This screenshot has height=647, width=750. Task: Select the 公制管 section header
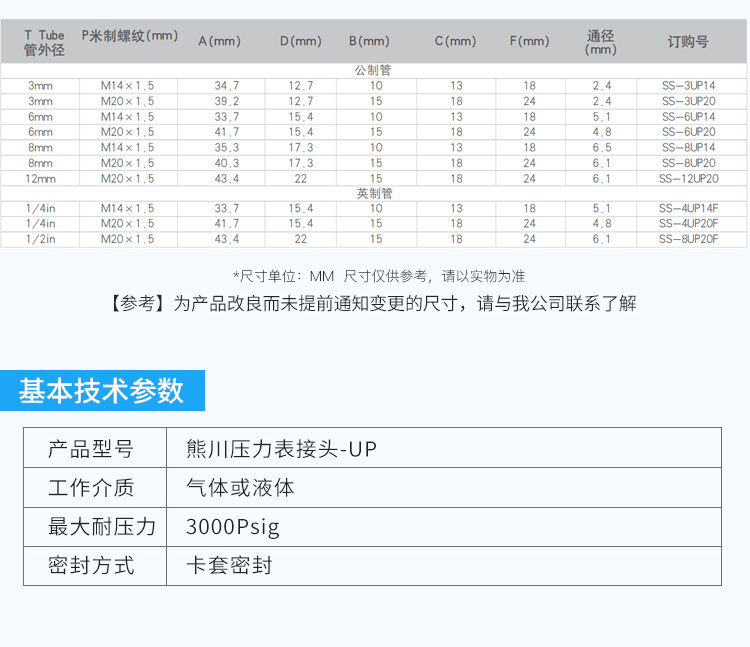coord(373,71)
